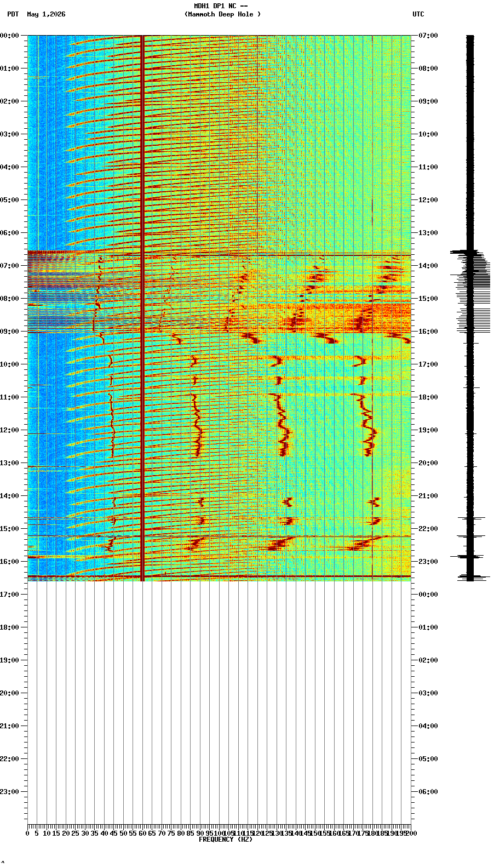494x868 pixels.
Task: Click 17:00 on the UTC time axis
Action: point(428,364)
